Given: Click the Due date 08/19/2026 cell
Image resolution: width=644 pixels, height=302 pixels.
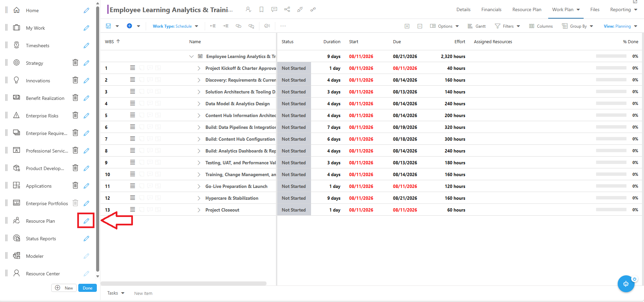Looking at the screenshot, I should point(405,127).
